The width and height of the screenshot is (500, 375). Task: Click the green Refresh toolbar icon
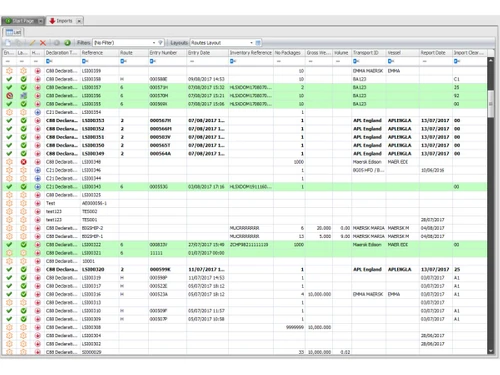tap(67, 43)
